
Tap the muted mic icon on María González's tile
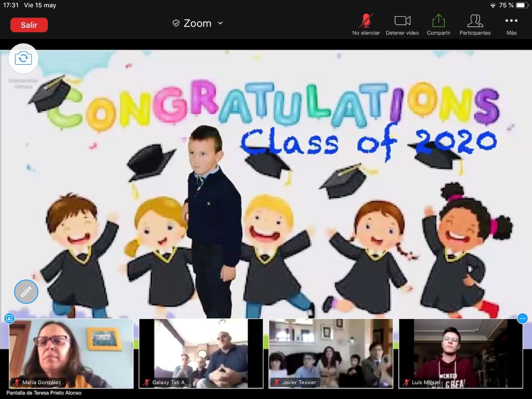pyautogui.click(x=17, y=382)
